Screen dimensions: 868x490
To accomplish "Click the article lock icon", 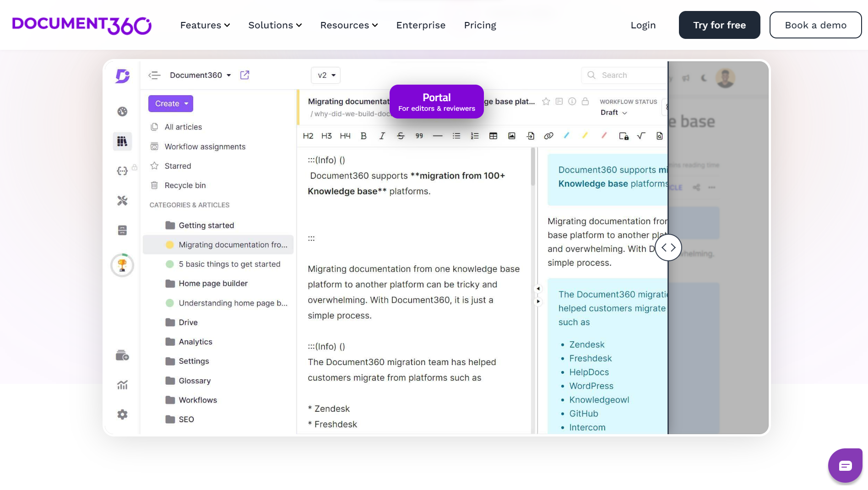I will coord(585,102).
